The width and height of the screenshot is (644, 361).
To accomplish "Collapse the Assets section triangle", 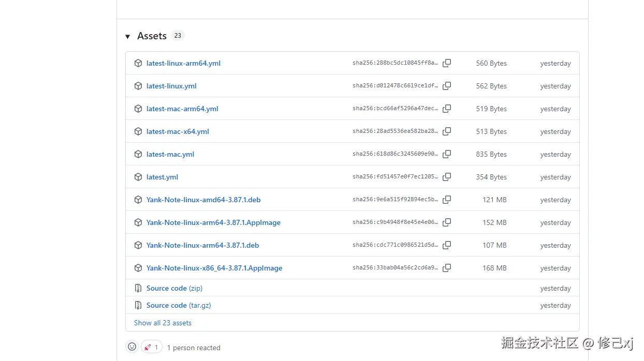I will pos(127,37).
